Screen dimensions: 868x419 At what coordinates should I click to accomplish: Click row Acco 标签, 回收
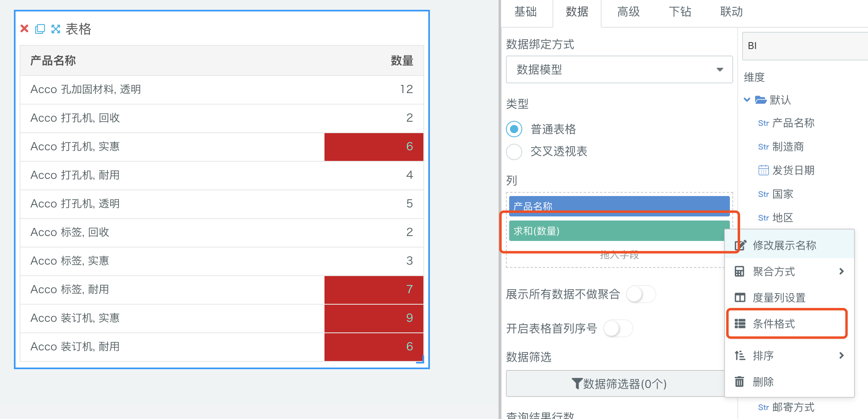pyautogui.click(x=222, y=232)
